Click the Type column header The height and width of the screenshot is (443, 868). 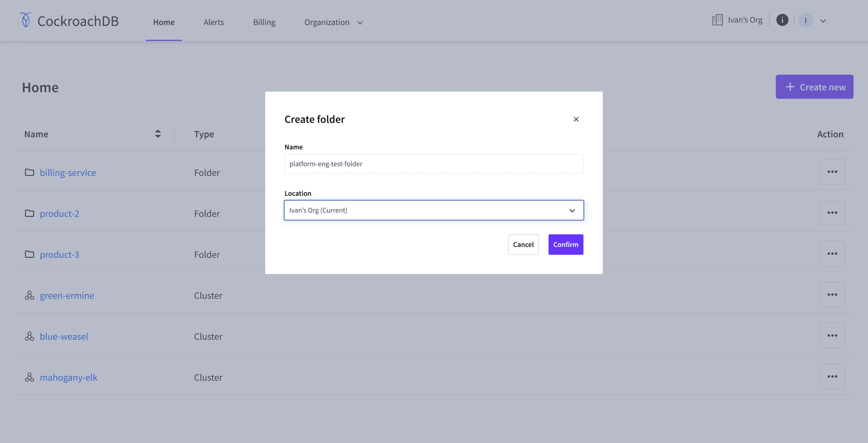pyautogui.click(x=204, y=134)
